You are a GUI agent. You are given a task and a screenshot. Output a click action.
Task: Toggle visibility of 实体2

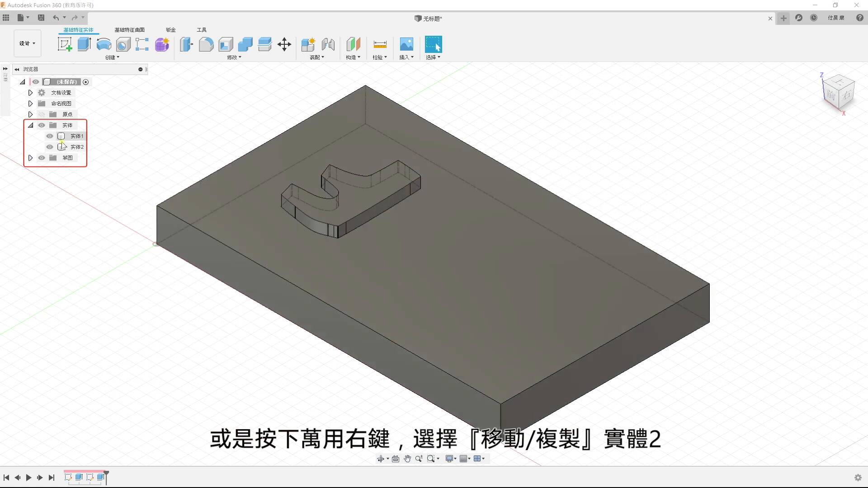[50, 147]
